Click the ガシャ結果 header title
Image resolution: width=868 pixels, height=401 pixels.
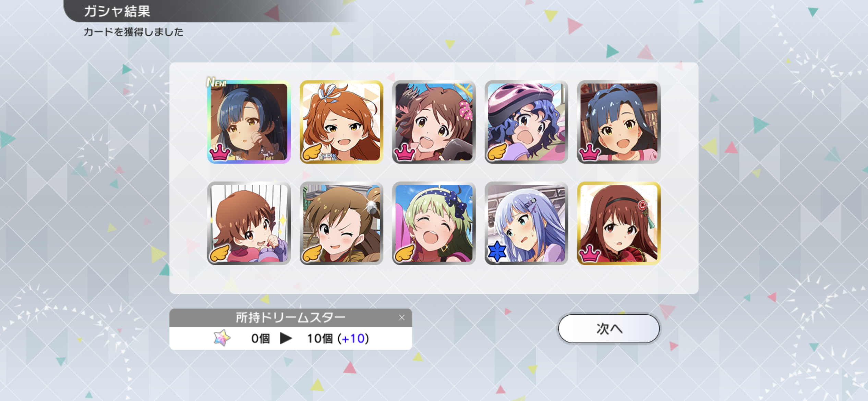(117, 11)
